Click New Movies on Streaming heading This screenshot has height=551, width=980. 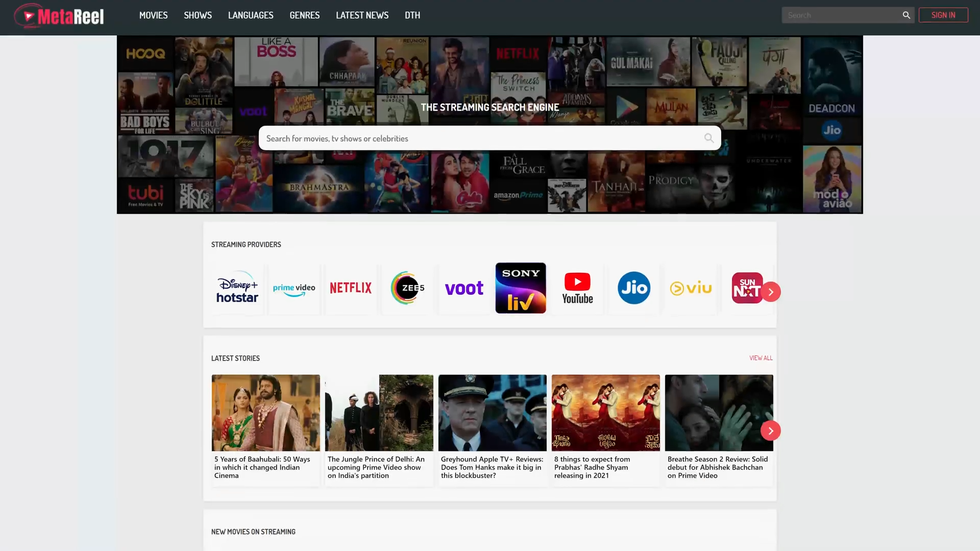pyautogui.click(x=253, y=532)
